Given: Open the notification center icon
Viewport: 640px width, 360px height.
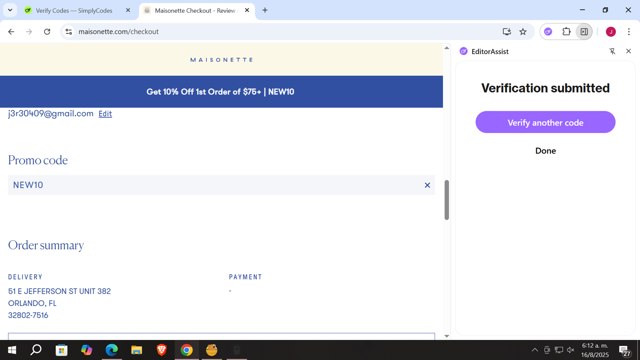Looking at the screenshot, I should pyautogui.click(x=624, y=350).
